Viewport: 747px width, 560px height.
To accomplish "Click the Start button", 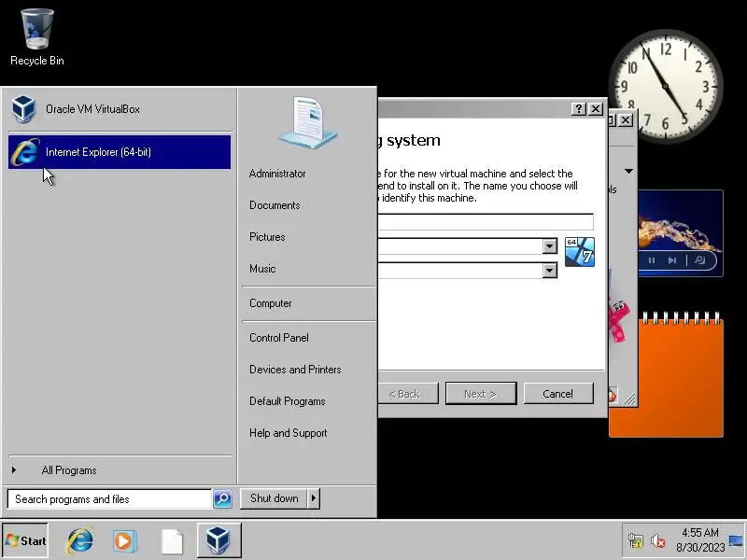I will (x=25, y=540).
